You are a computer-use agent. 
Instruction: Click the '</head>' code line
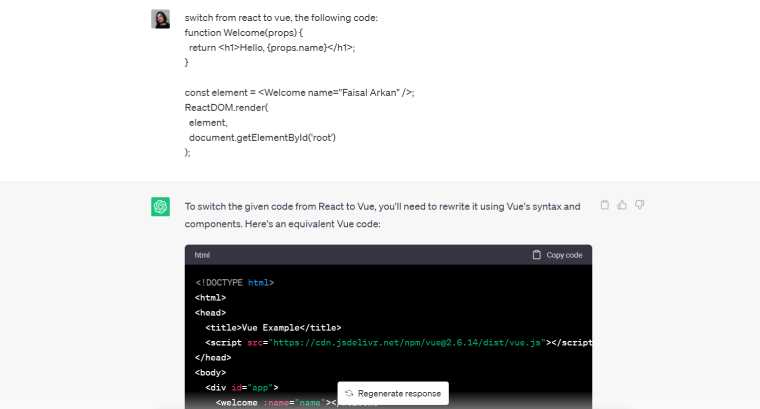(x=213, y=358)
